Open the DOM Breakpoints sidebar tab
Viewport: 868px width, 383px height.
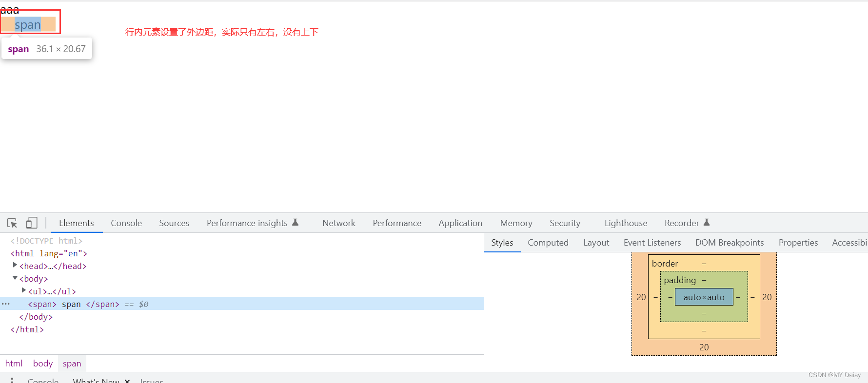pyautogui.click(x=730, y=243)
